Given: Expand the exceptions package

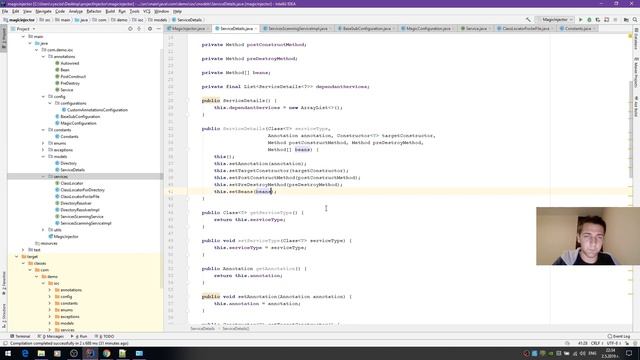Looking at the screenshot, I should click(x=43, y=150).
